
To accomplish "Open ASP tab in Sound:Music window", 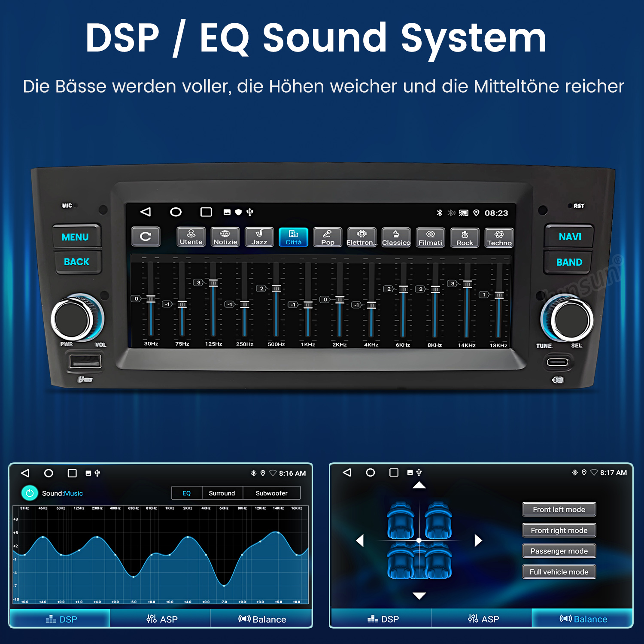I will 161,619.
